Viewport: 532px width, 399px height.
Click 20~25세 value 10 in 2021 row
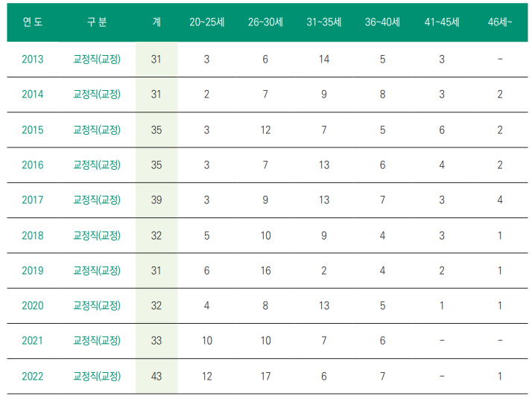(207, 341)
